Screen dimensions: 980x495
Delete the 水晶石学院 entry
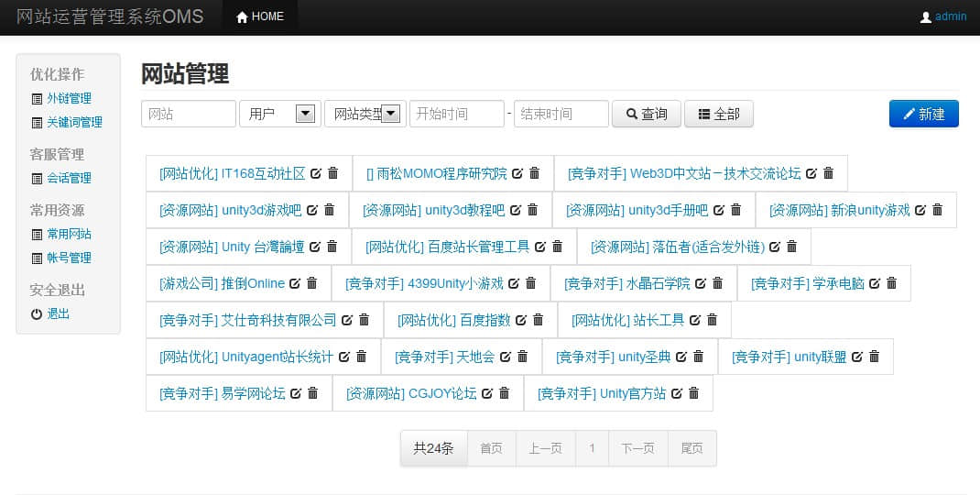[717, 283]
